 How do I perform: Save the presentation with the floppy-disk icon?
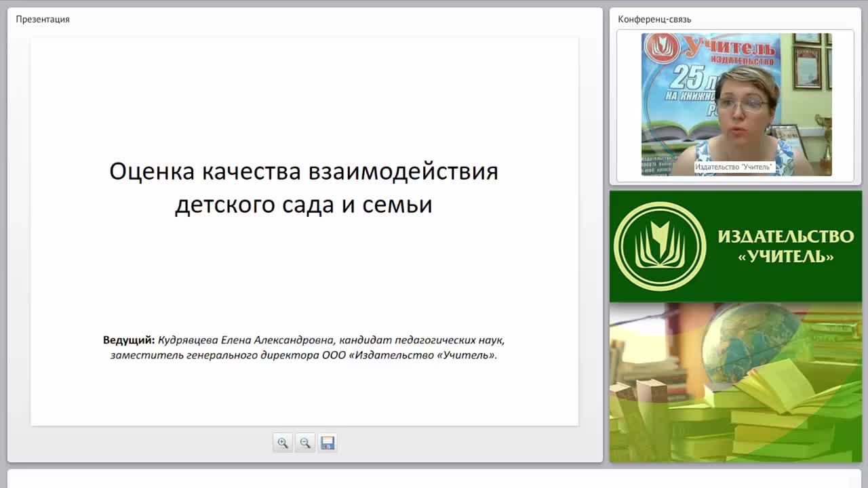pyautogui.click(x=328, y=443)
